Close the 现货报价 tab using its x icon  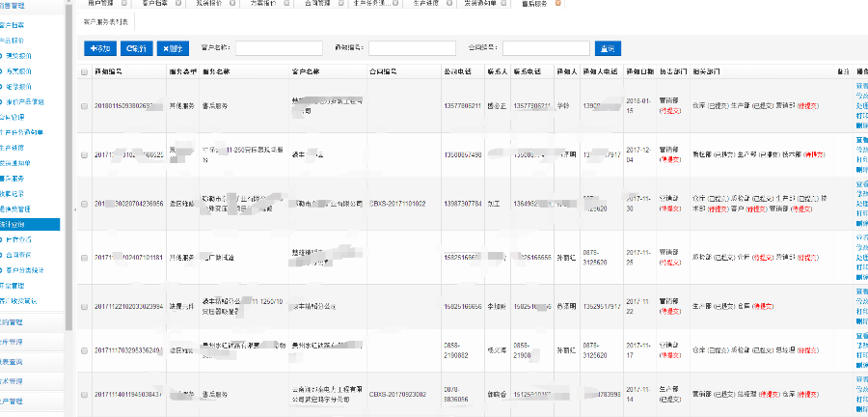[x=231, y=3]
